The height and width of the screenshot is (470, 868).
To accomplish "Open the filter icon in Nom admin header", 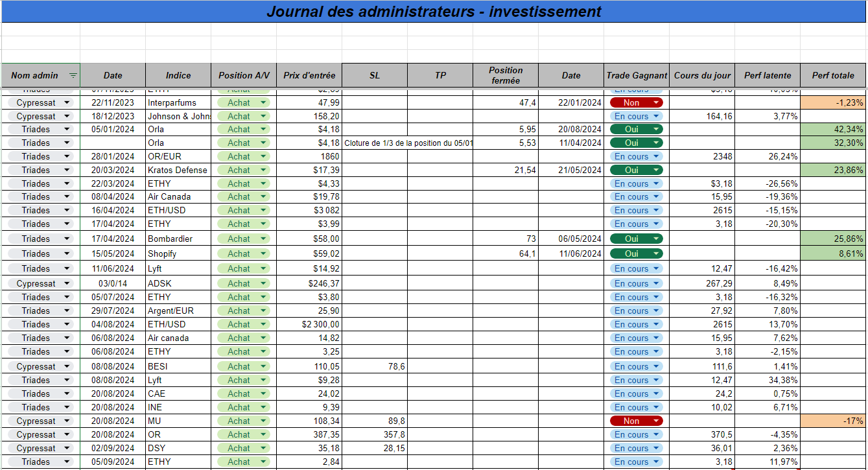I will [73, 76].
